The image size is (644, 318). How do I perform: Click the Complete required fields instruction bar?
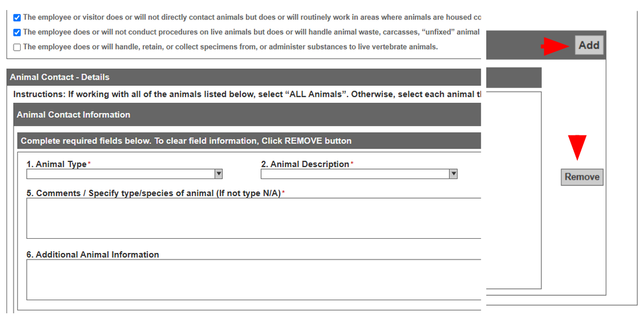249,141
